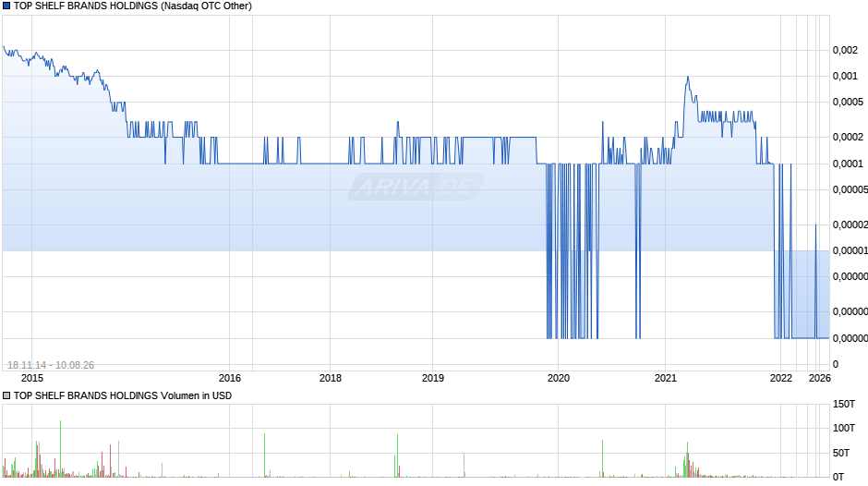
Task: Click the green volume spike in 2020
Action: 603,458
